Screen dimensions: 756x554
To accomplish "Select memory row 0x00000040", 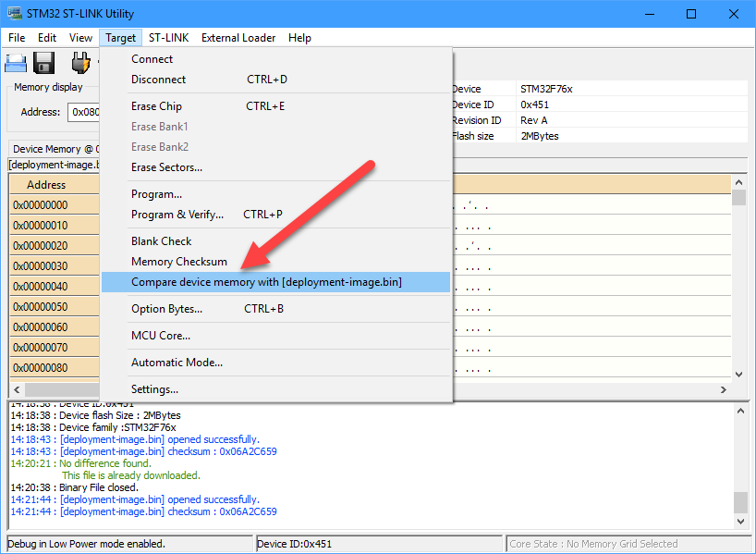I will [55, 286].
